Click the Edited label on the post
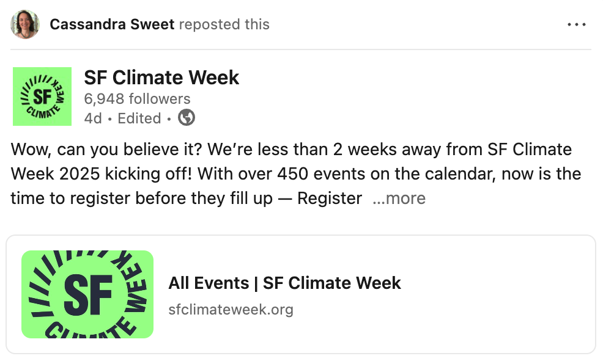 coord(139,118)
